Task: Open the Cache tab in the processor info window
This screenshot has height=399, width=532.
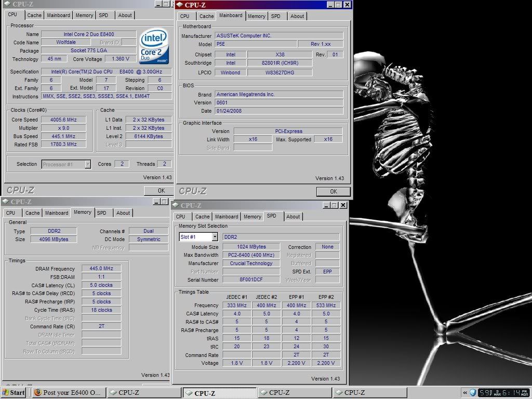Action: (34, 15)
